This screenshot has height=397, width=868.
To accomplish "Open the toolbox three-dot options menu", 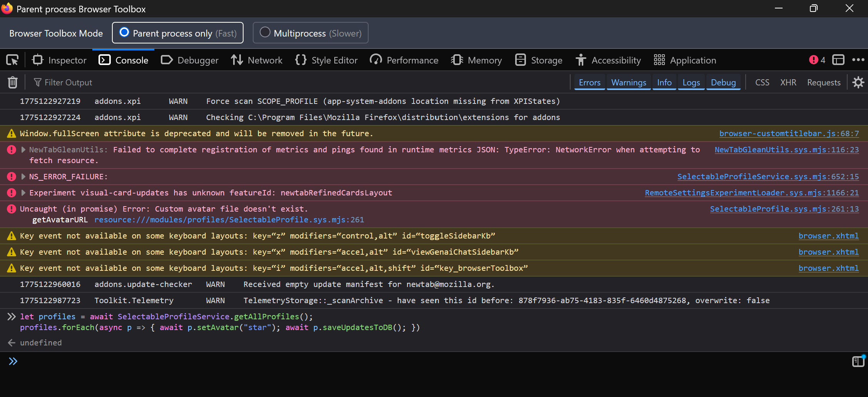I will 858,60.
